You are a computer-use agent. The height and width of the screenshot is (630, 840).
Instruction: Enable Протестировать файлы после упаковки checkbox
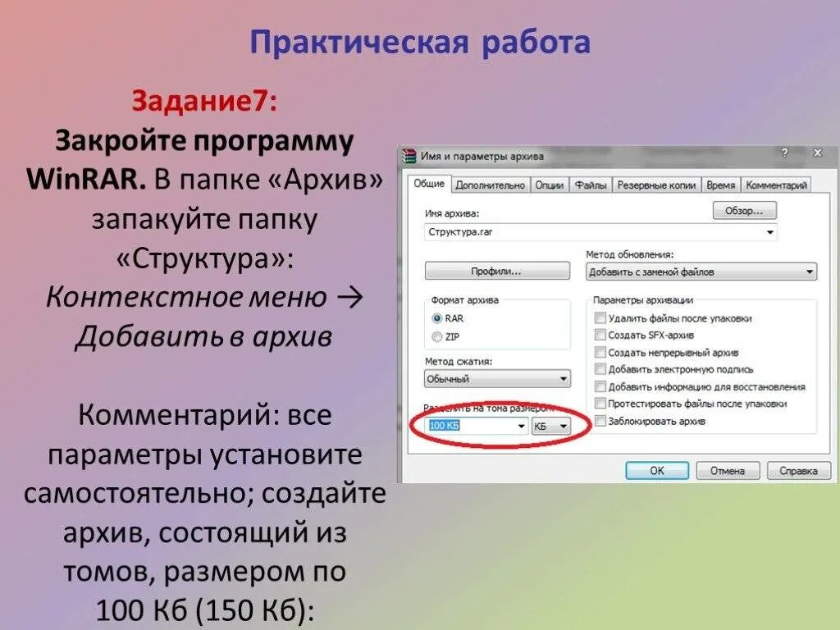600,404
